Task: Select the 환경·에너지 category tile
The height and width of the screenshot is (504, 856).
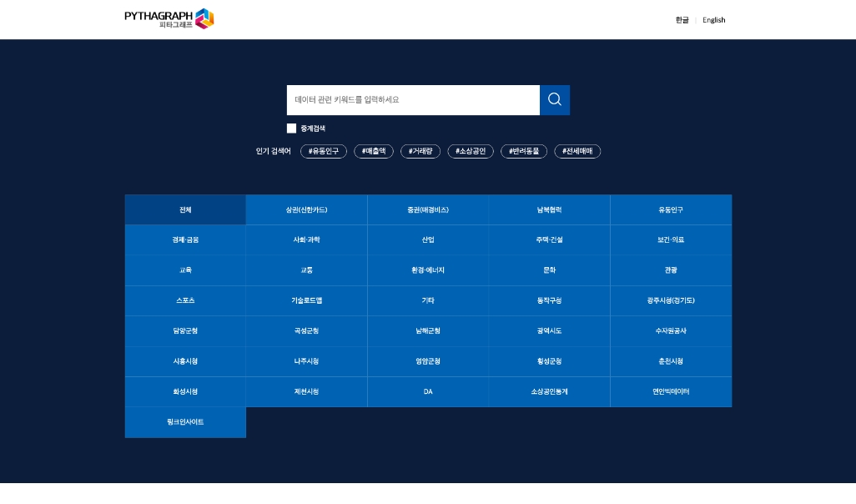Action: point(427,270)
